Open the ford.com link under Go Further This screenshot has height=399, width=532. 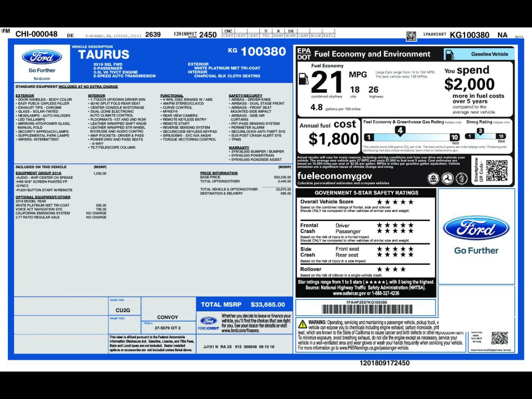click(42, 79)
